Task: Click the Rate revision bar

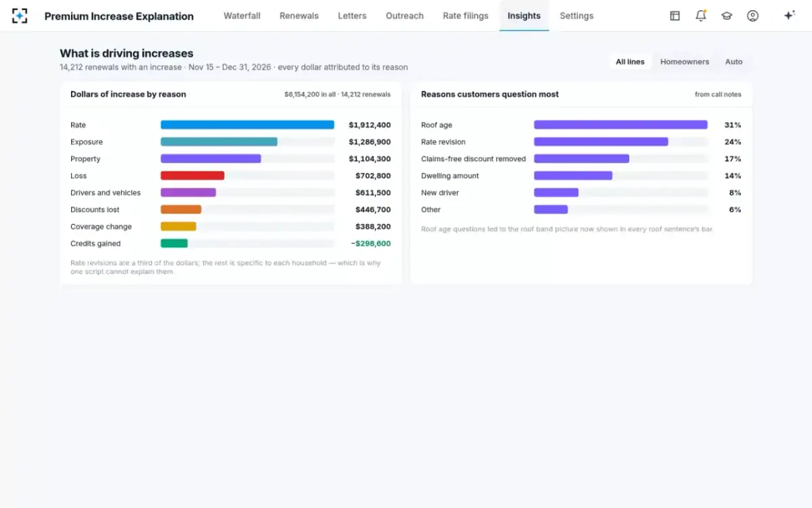Action: [601, 142]
